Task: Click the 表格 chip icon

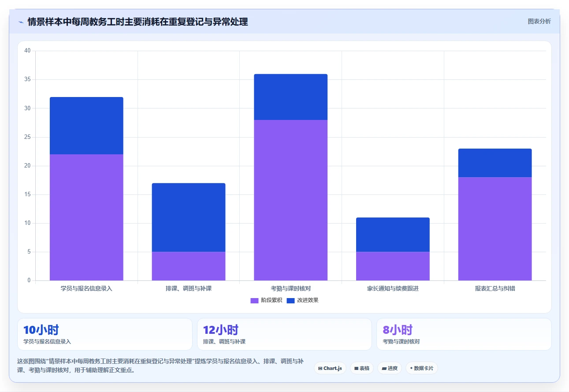Action: tap(356, 368)
